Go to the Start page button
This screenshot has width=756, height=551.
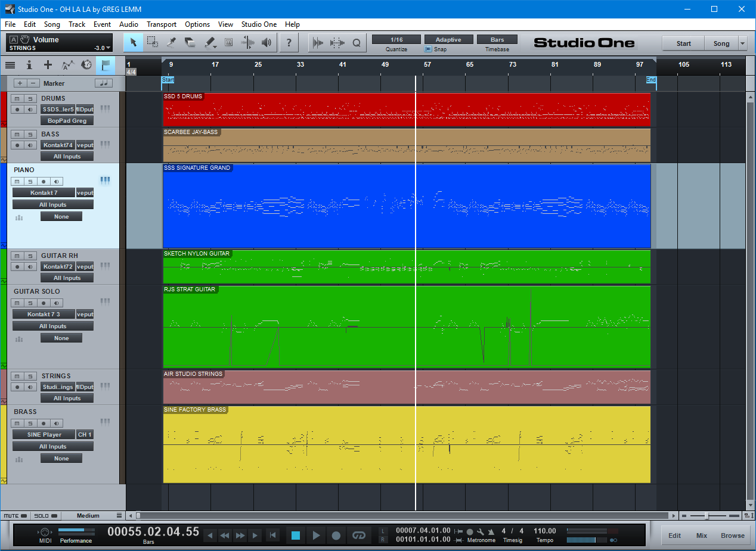pos(683,43)
